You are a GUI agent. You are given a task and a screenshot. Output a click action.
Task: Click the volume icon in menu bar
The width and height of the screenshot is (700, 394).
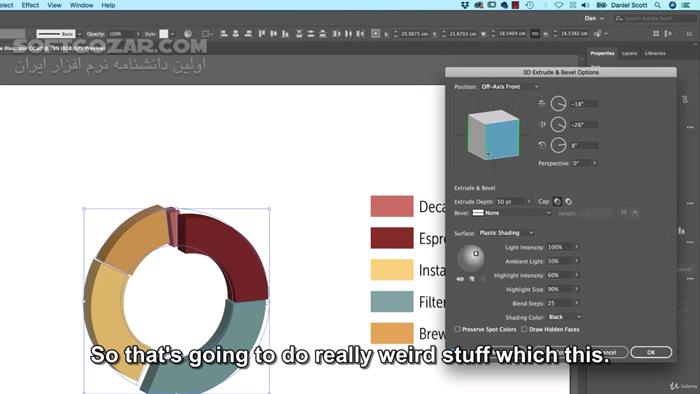click(586, 5)
